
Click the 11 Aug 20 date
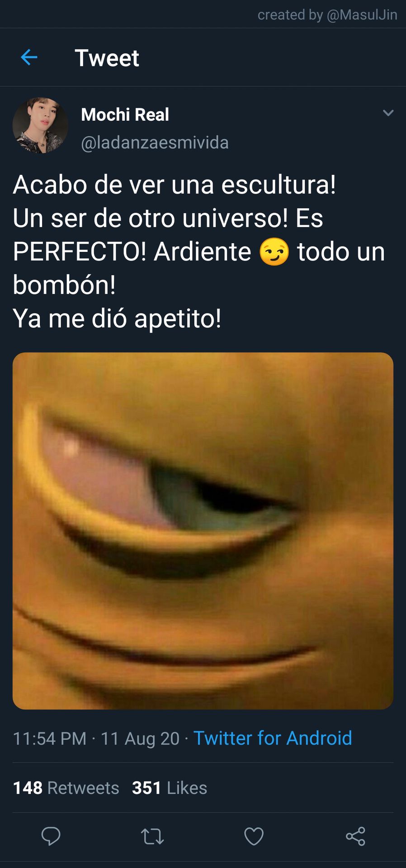[x=140, y=739]
